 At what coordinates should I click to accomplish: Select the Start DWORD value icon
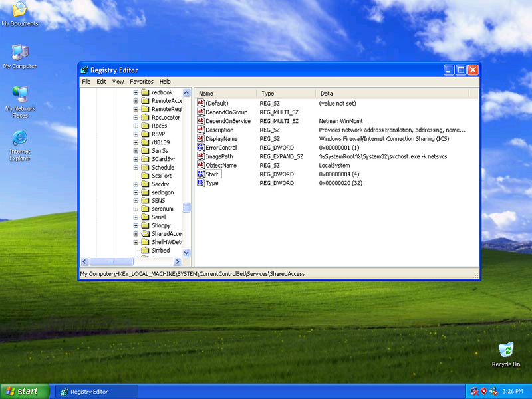pos(201,174)
